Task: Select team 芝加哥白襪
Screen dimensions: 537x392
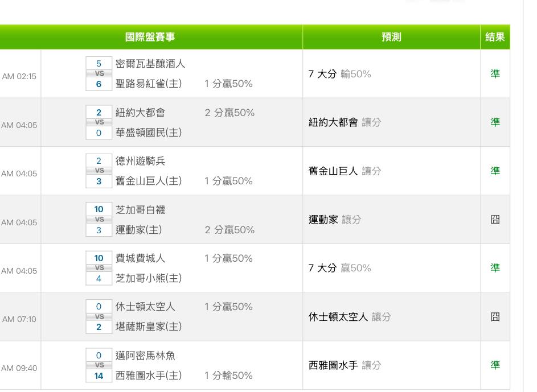Action: coord(141,210)
